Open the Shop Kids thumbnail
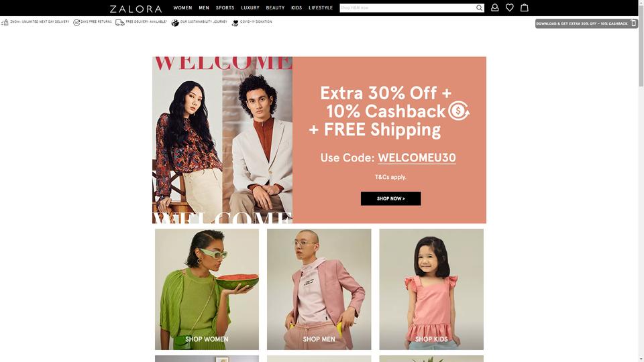The width and height of the screenshot is (644, 362). pos(431,290)
